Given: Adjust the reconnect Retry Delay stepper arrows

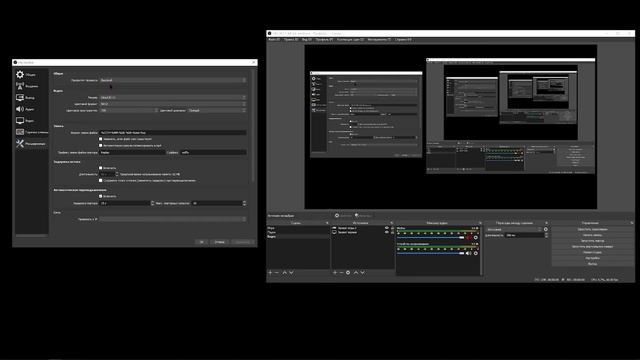Looking at the screenshot, I should click(x=153, y=203).
